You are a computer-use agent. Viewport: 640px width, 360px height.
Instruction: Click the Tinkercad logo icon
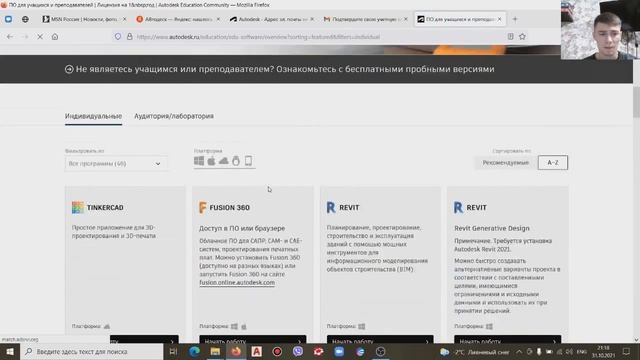[x=78, y=207]
